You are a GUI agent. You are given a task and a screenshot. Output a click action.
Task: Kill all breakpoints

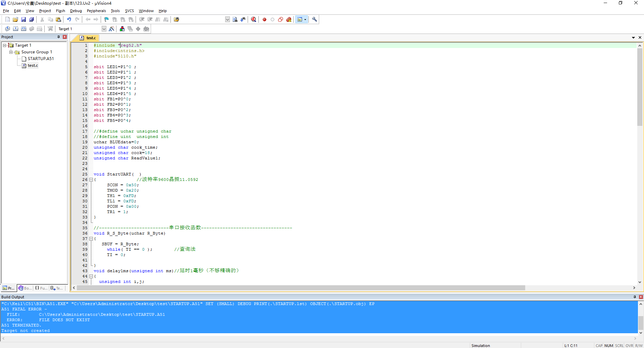[x=289, y=19]
